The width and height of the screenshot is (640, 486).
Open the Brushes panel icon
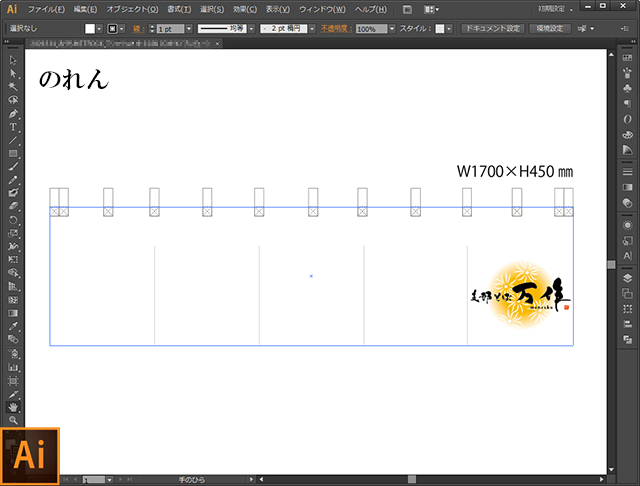pos(627,73)
